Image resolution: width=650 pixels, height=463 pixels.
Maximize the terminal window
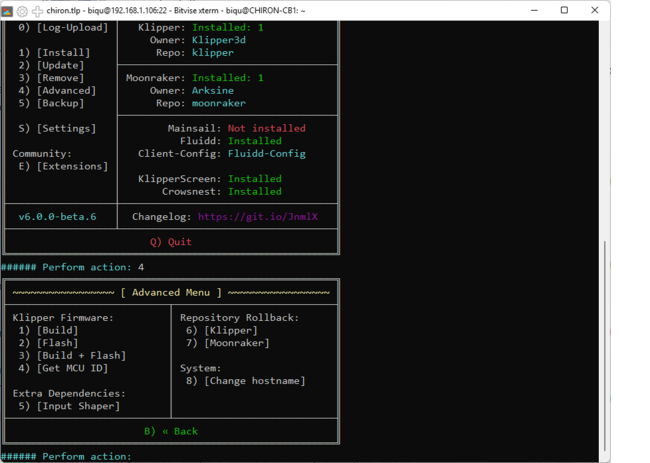coord(564,11)
